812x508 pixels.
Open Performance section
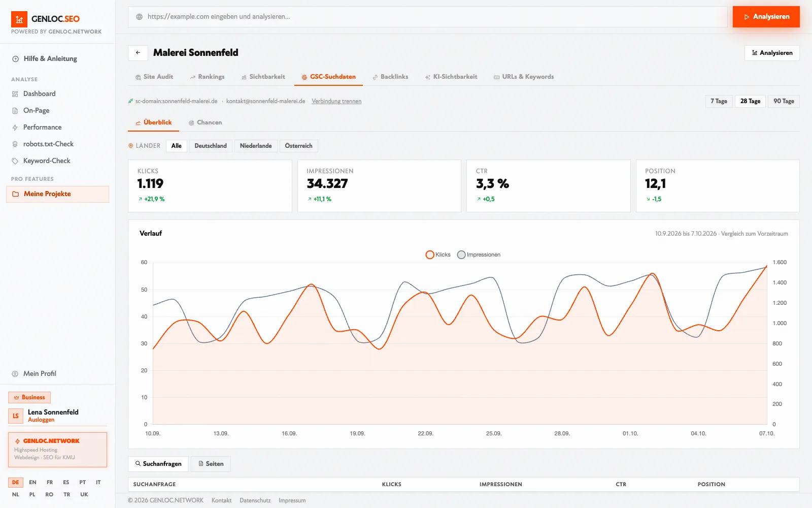pos(42,128)
